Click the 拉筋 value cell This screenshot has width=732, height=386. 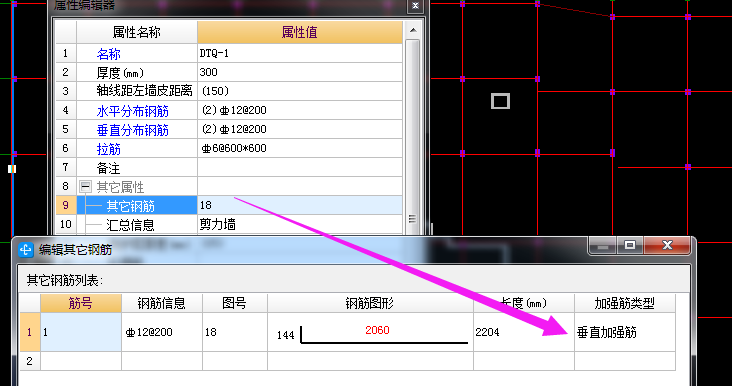coord(300,148)
